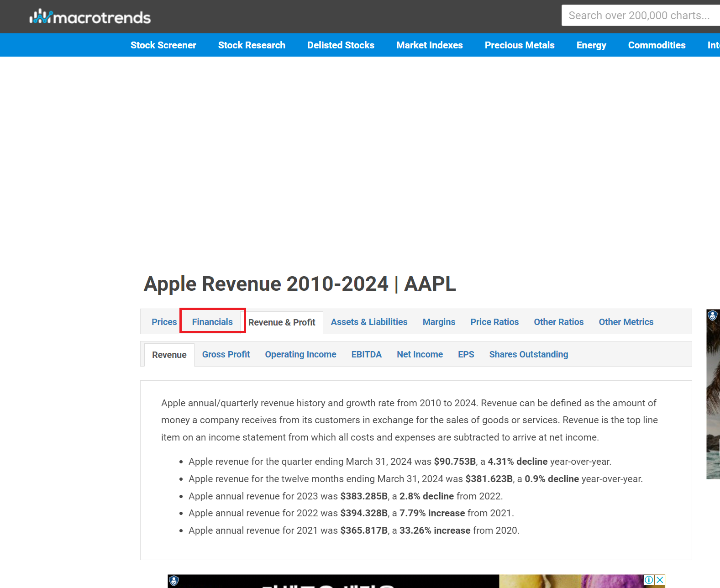Switch to the Other Metrics tab
Screen dimensions: 720x588
point(626,322)
